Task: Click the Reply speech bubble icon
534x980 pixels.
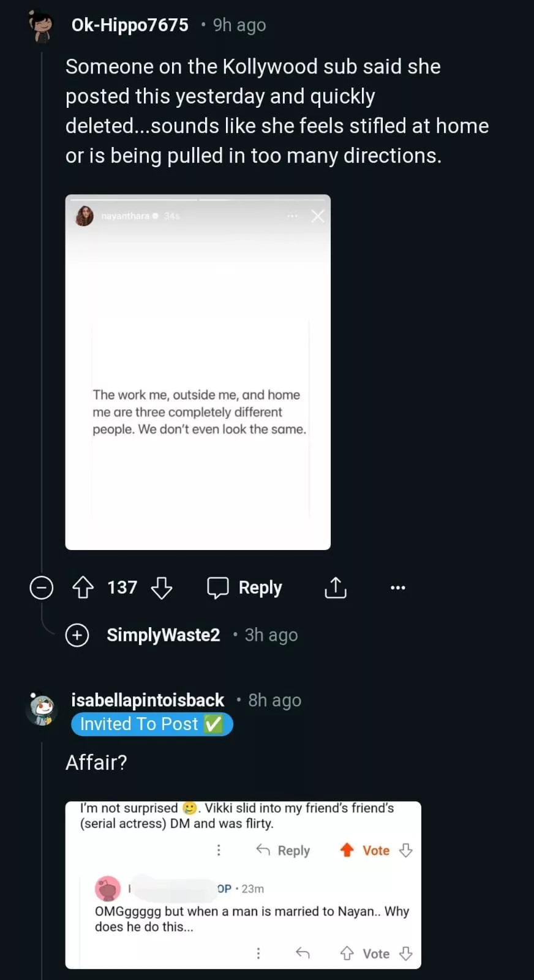Action: [x=218, y=587]
